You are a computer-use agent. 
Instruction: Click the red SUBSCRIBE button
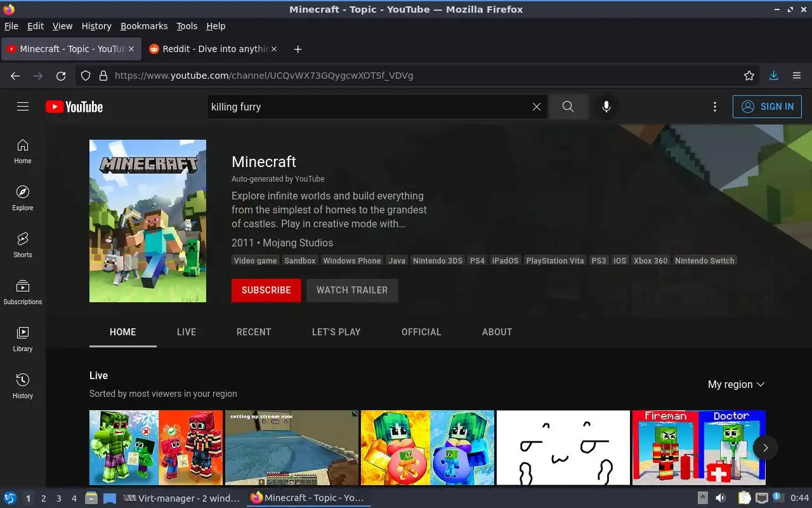(x=266, y=290)
